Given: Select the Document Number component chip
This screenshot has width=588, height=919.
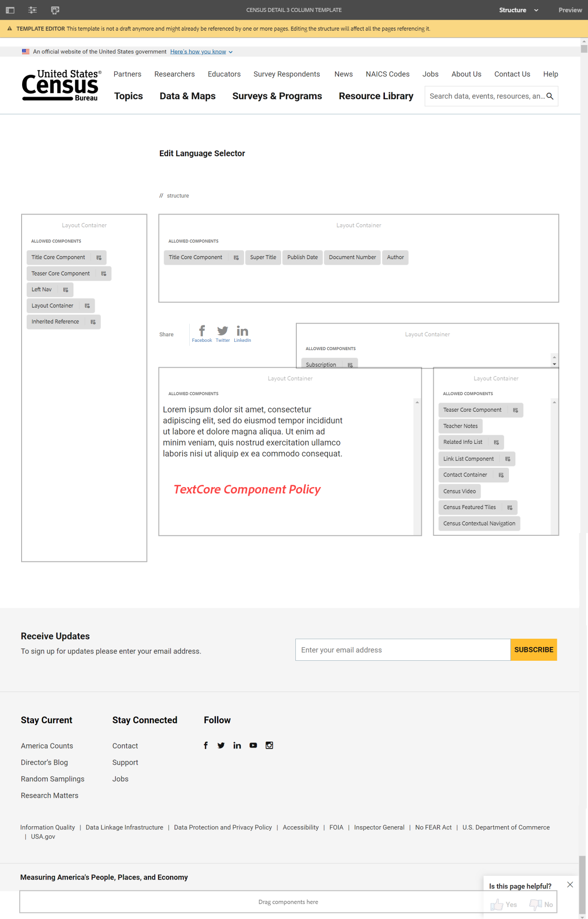Looking at the screenshot, I should point(352,257).
